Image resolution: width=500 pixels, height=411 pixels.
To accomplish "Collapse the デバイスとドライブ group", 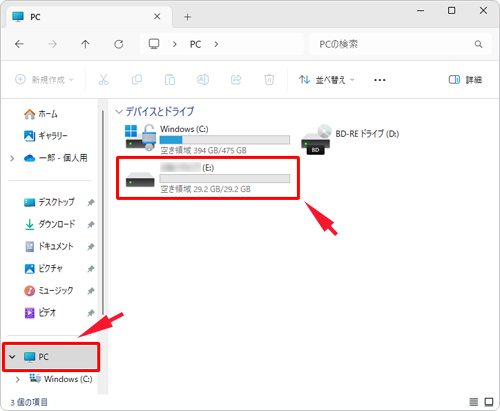I will coord(119,112).
